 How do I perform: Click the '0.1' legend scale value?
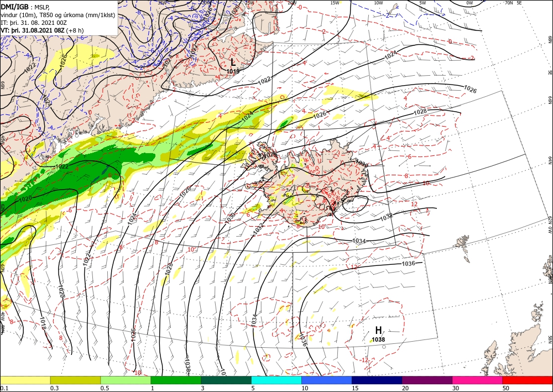[x=4, y=388]
